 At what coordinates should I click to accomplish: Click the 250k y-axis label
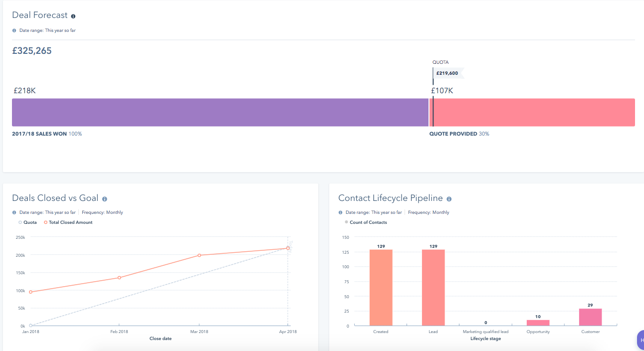(20, 237)
